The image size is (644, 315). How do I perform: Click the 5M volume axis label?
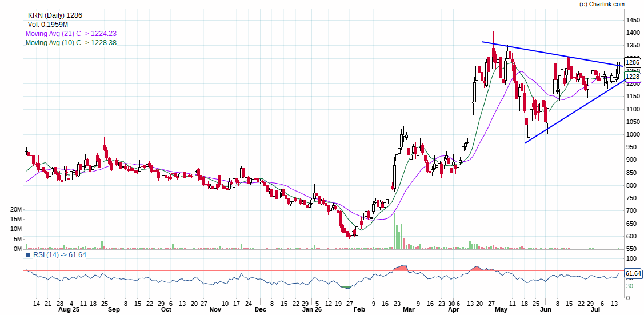[18, 239]
